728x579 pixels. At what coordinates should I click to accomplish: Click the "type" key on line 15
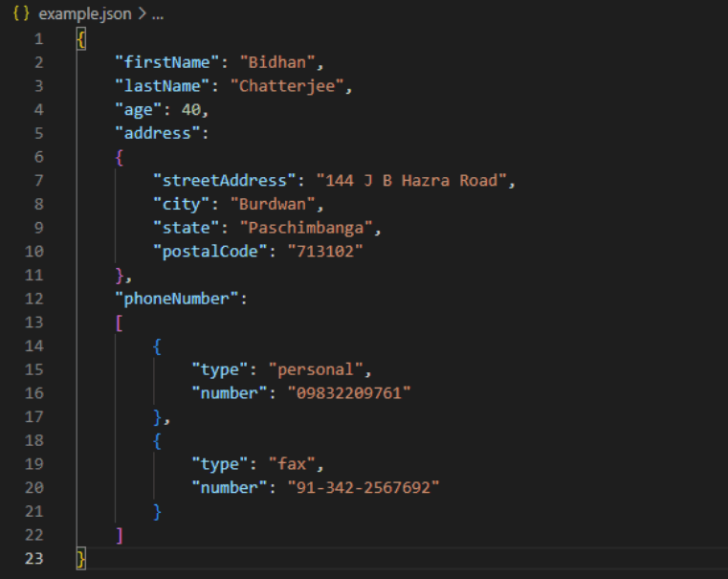click(x=220, y=370)
